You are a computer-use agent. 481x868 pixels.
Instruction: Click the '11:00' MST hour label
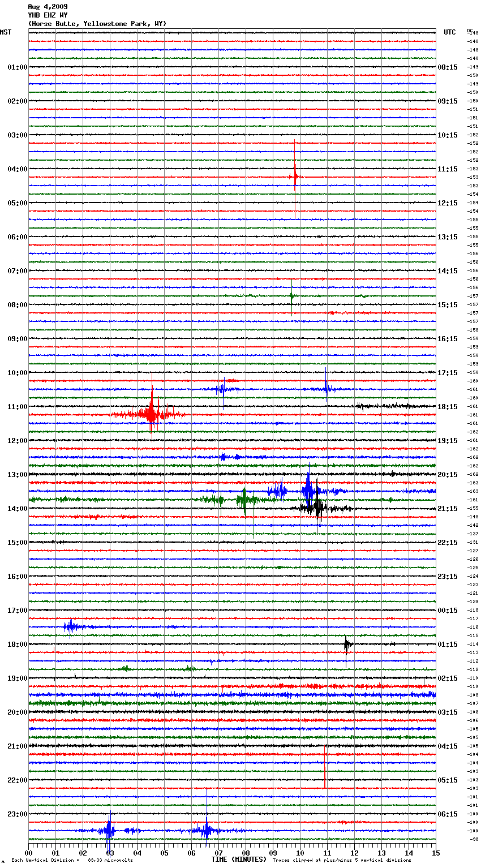coord(17,407)
